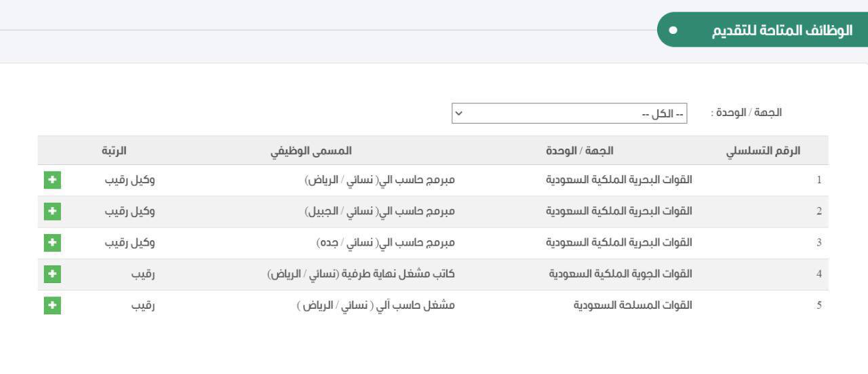The width and height of the screenshot is (868, 374).
Task: Click the المسمى الوظيفي column header
Action: click(x=311, y=151)
